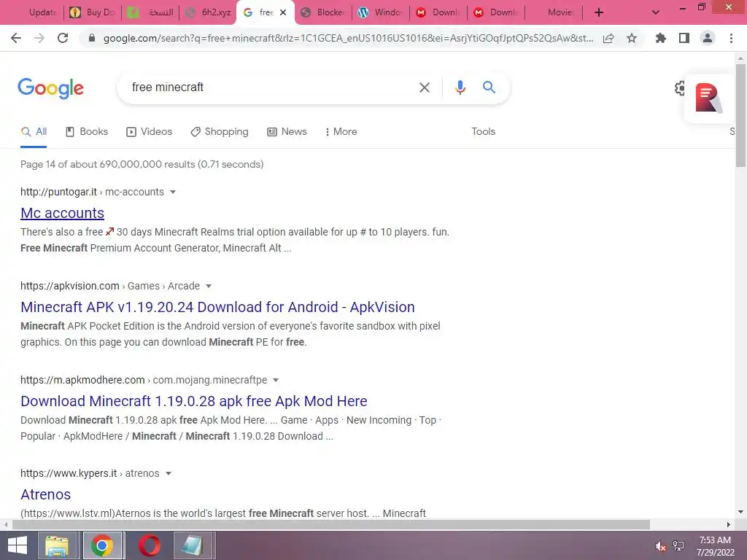Select the Books search filter
This screenshot has width=747, height=560.
(x=87, y=132)
